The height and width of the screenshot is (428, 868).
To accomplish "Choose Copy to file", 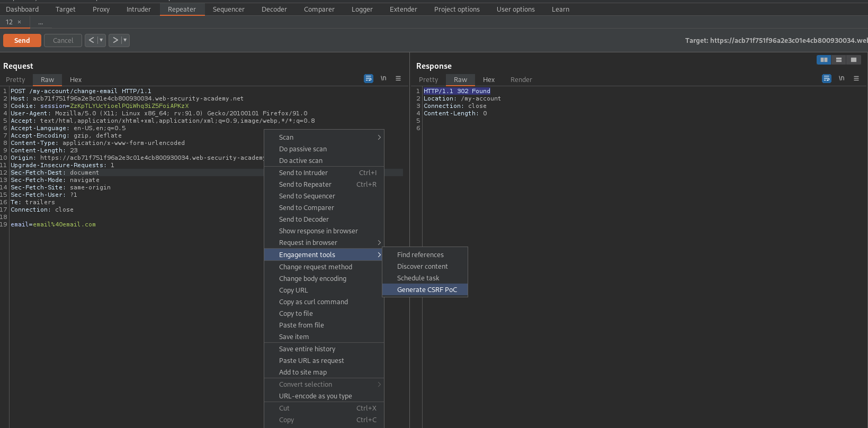I will click(324, 313).
